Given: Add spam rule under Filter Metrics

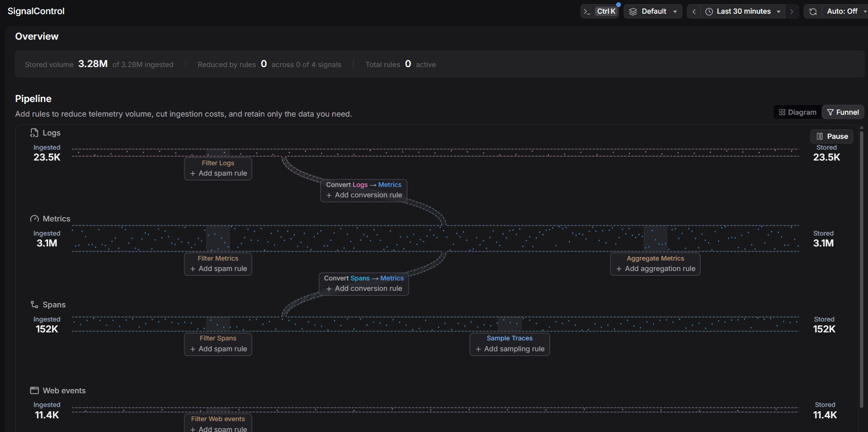Looking at the screenshot, I should click(218, 269).
